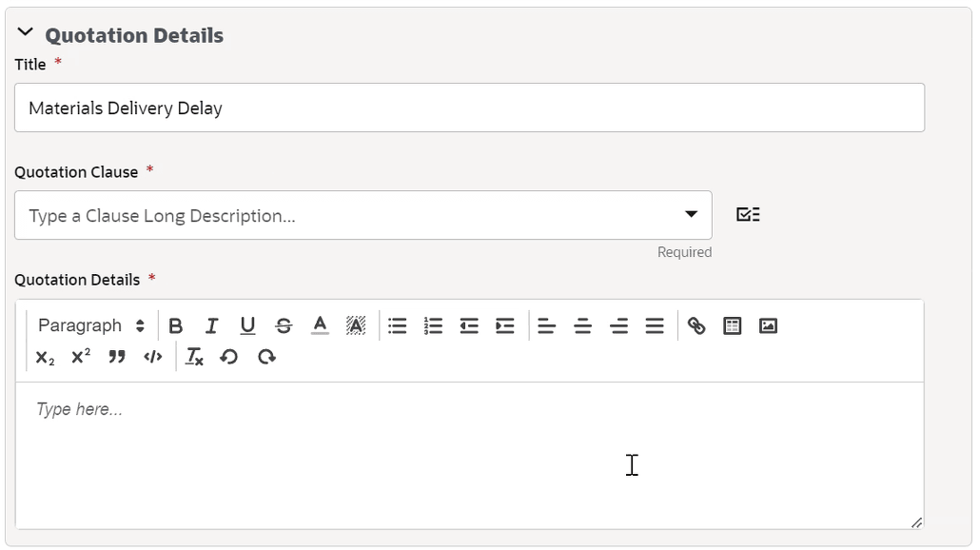Insert an image into the editor
Screen dimensions: 980x550
coord(768,325)
